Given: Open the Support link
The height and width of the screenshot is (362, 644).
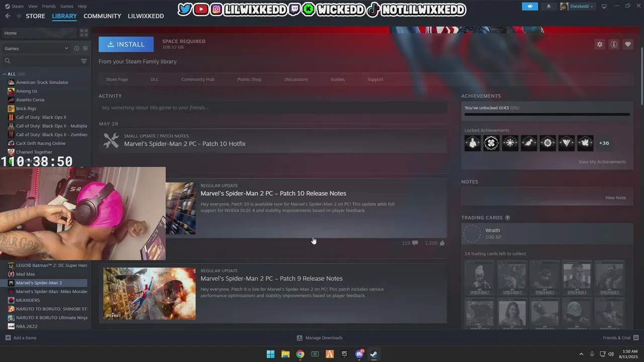Looking at the screenshot, I should [375, 79].
